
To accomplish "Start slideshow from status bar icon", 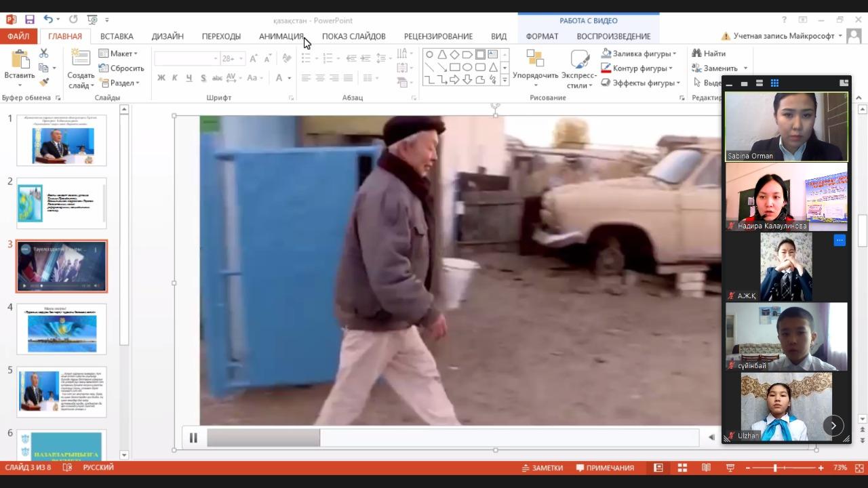I will point(730,468).
